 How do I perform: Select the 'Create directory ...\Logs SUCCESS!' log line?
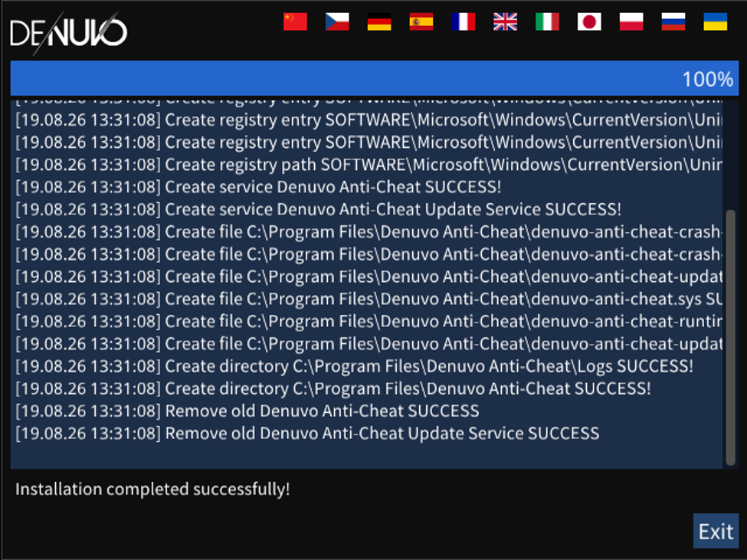(x=355, y=366)
